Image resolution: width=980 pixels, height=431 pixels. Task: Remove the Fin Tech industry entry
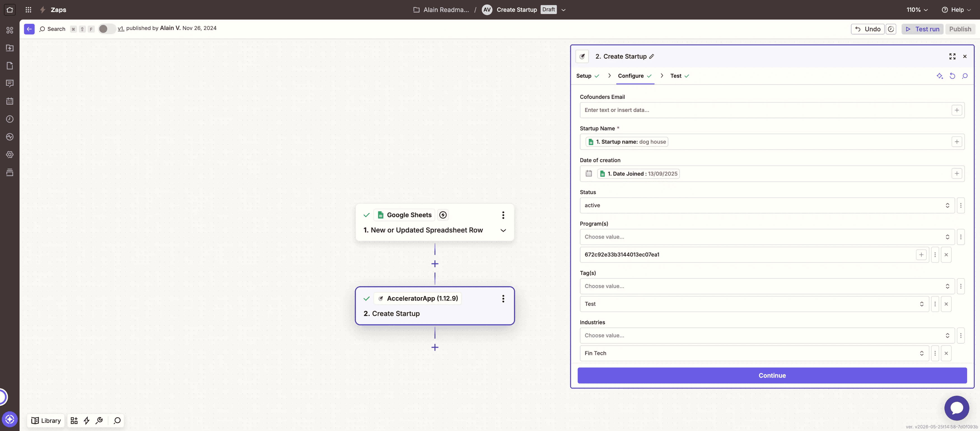click(946, 353)
